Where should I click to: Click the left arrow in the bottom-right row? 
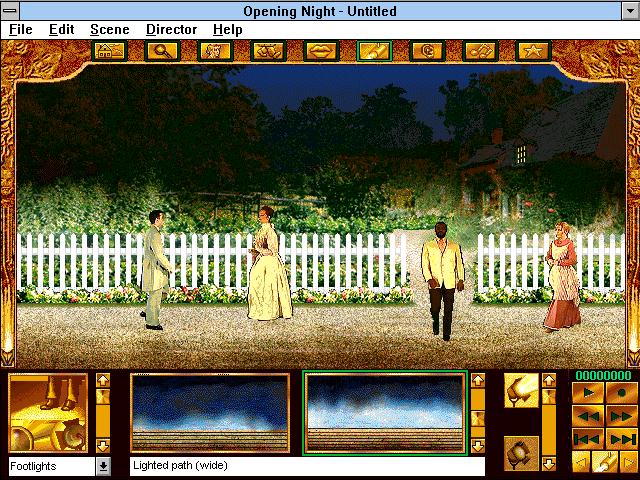pos(581,462)
